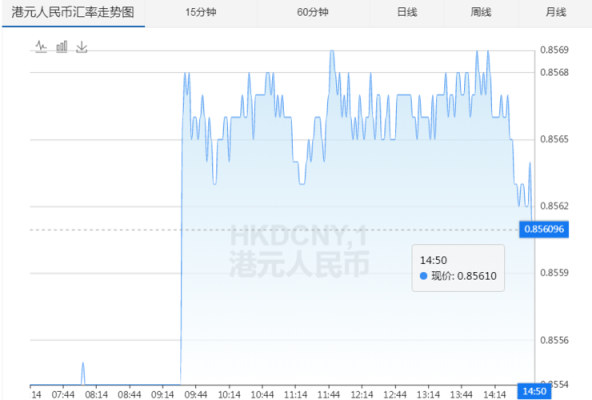
Task: Select the 周线 tab
Action: click(481, 12)
